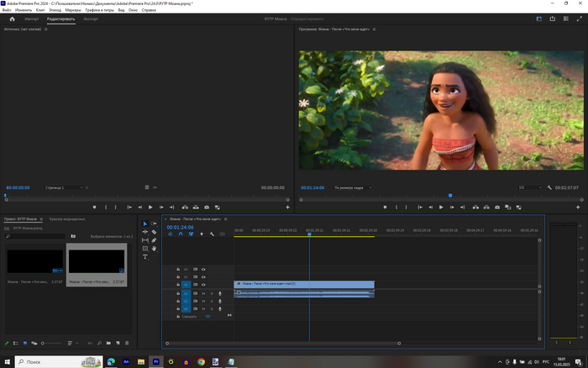588x368 pixels.
Task: Switch Project panel to icon view
Action: click(25, 344)
